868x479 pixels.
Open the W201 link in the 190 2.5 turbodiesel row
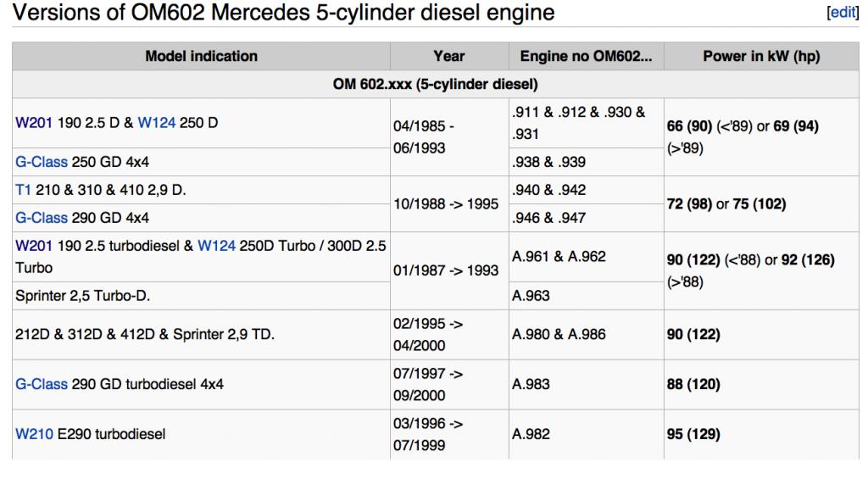[32, 246]
